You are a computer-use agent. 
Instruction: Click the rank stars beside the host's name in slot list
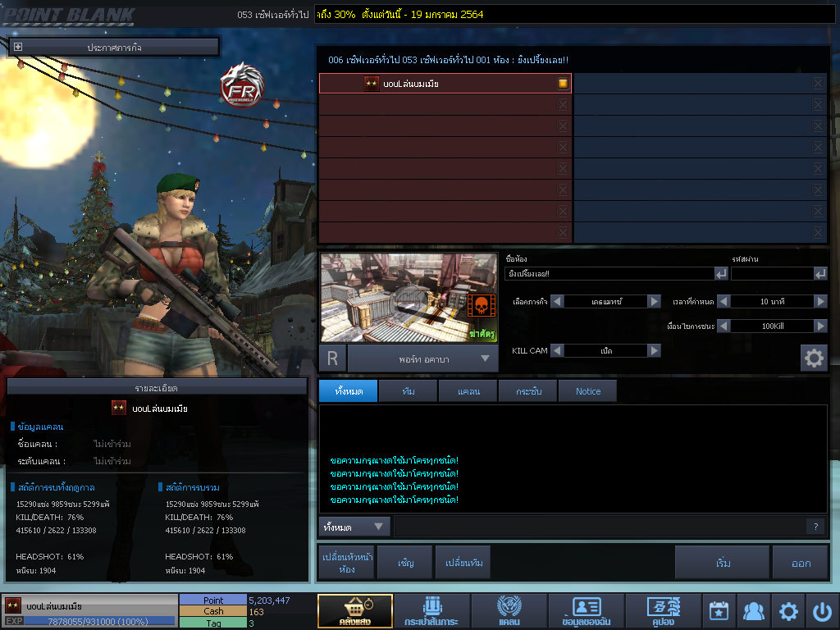click(372, 84)
